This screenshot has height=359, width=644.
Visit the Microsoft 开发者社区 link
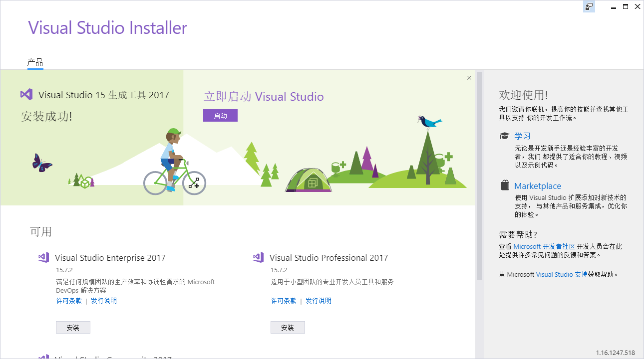tap(544, 246)
